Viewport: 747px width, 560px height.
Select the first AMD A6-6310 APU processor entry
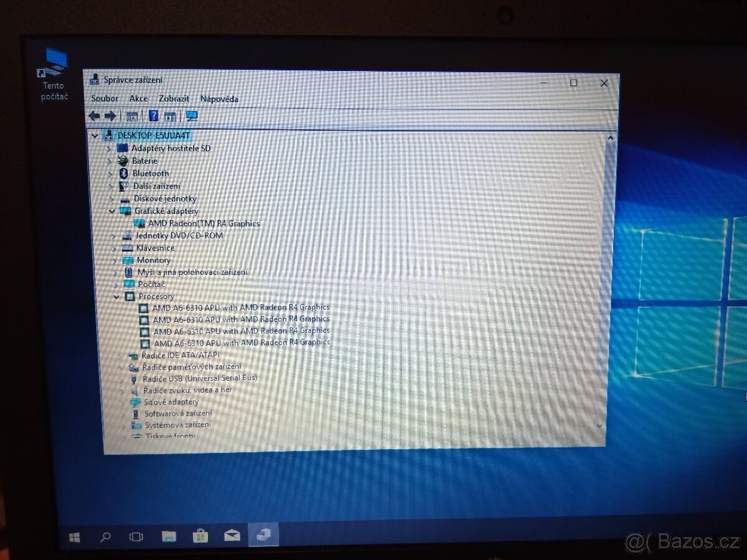[241, 307]
